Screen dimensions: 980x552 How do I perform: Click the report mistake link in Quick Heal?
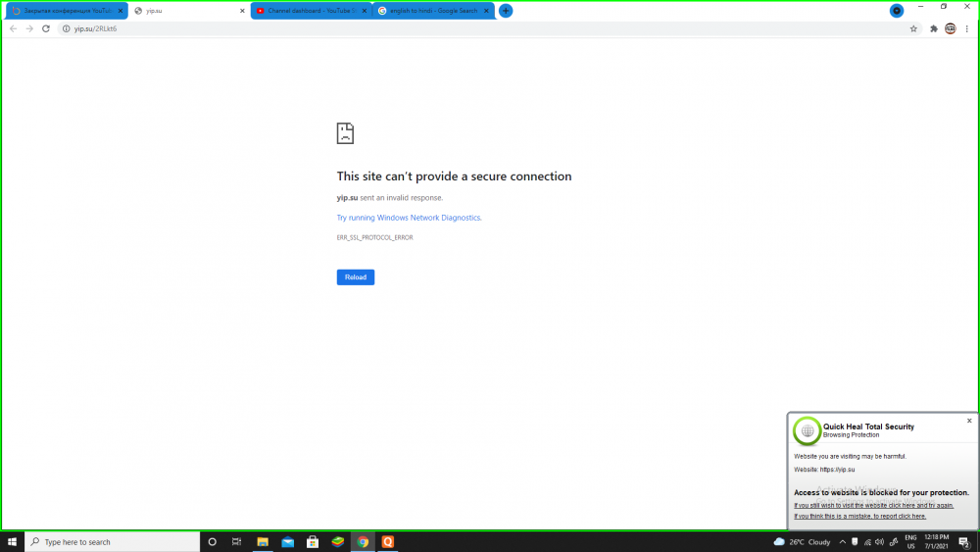859,516
